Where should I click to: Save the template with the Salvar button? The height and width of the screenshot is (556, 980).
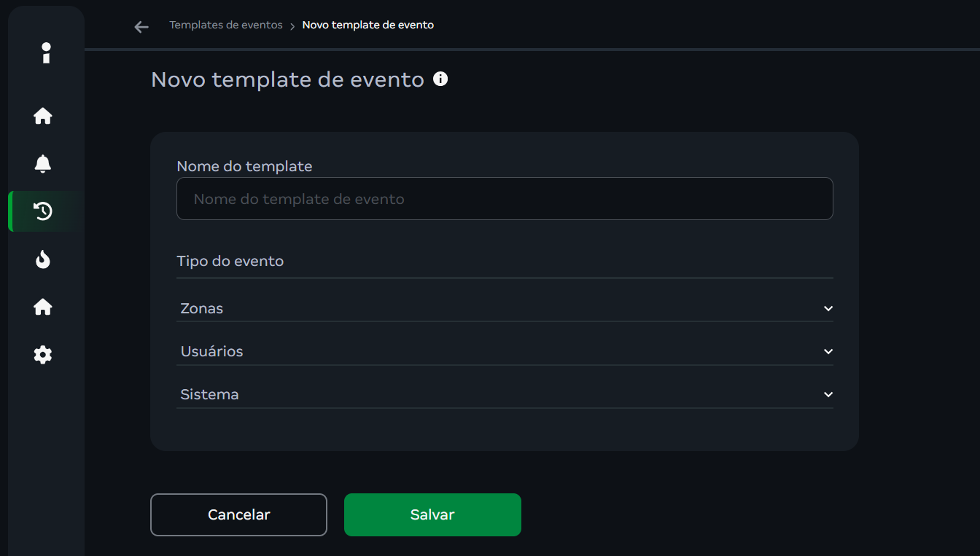click(432, 514)
